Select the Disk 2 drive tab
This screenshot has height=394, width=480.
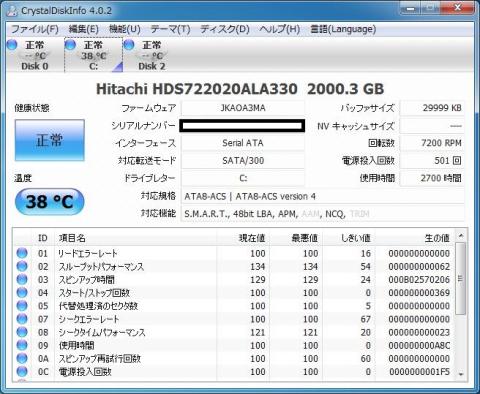click(152, 55)
